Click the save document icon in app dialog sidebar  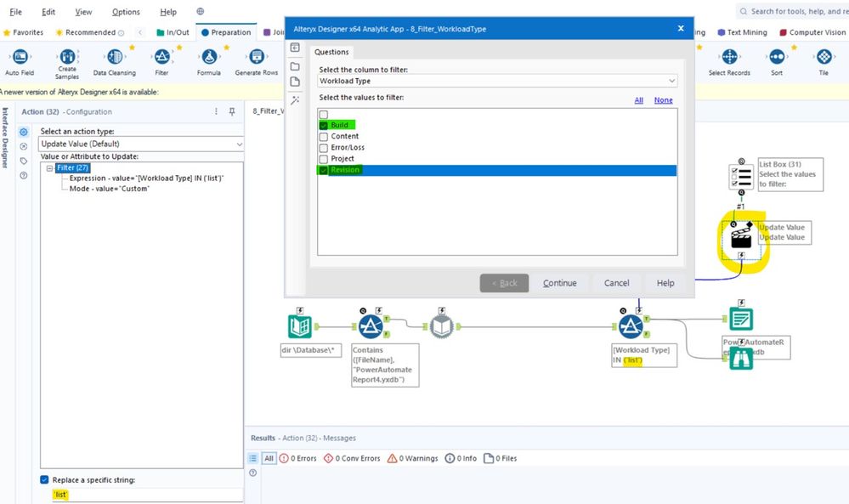[295, 82]
